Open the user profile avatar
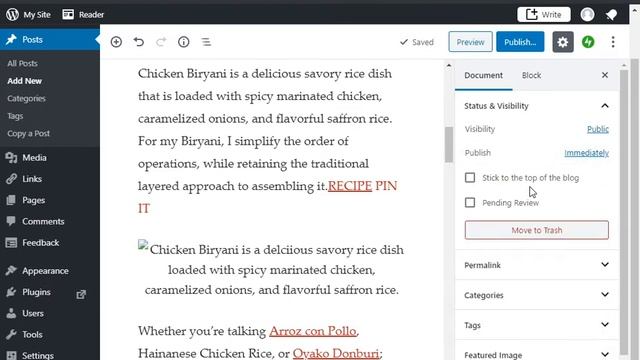Viewport: 640px width, 360px height. click(587, 14)
